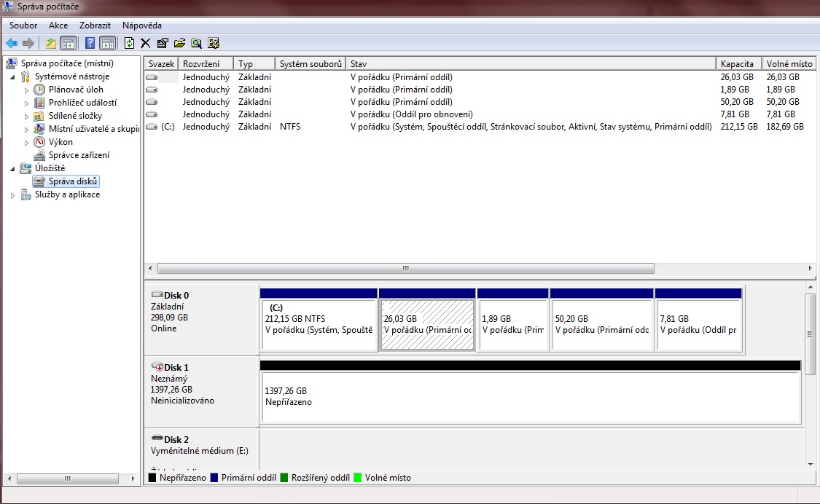Select Správce zařízení in the tree
Screen dimensions: 820x504
(x=79, y=155)
